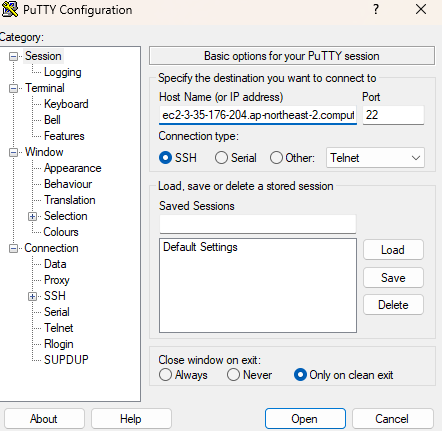The height and width of the screenshot is (431, 442).
Task: Click the Help button
Action: pyautogui.click(x=131, y=419)
